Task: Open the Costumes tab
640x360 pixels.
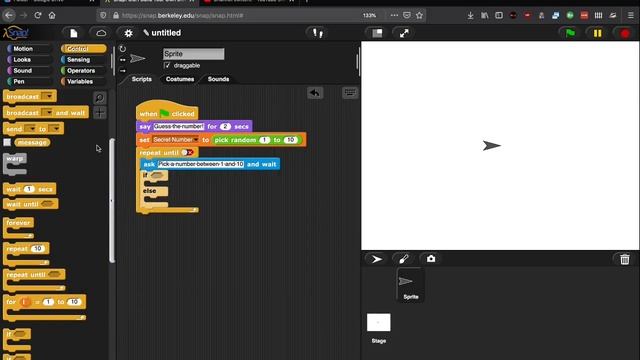Action: 180,79
